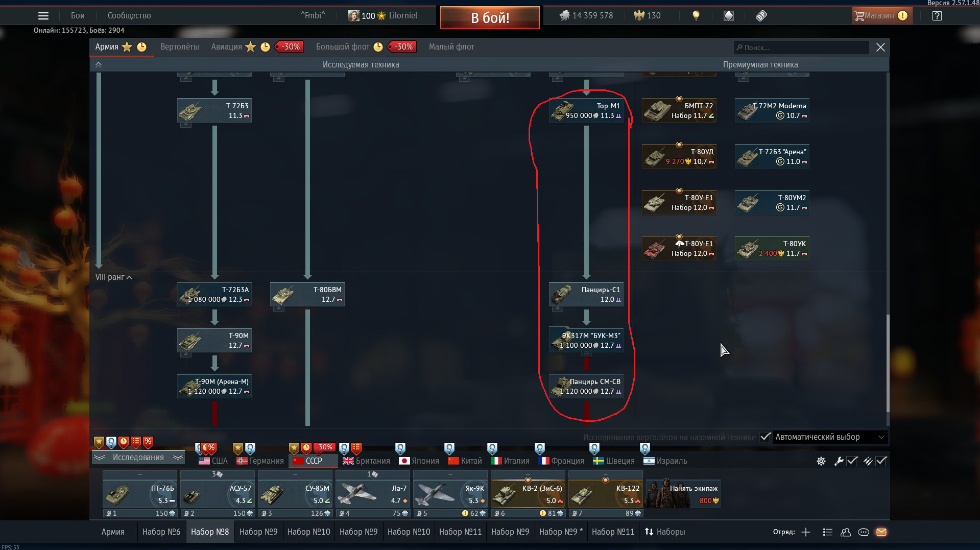This screenshot has height=550, width=980.
Task: Open the Сообщество menu
Action: [x=129, y=16]
